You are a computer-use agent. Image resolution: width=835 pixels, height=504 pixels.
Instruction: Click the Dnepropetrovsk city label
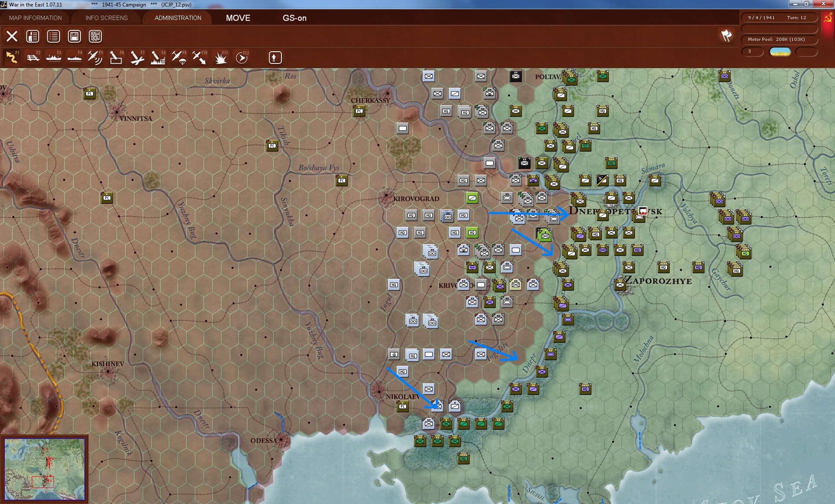[x=615, y=212]
